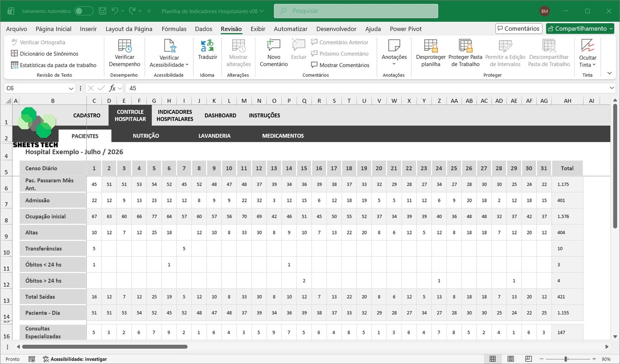Click the Verificar Desempenho icon
620x364 pixels.
[124, 46]
